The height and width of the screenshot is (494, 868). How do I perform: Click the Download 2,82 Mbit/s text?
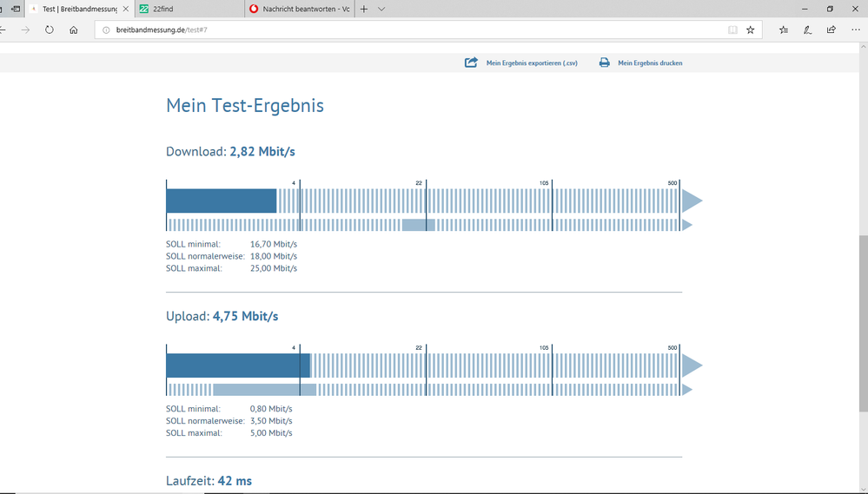[230, 152]
